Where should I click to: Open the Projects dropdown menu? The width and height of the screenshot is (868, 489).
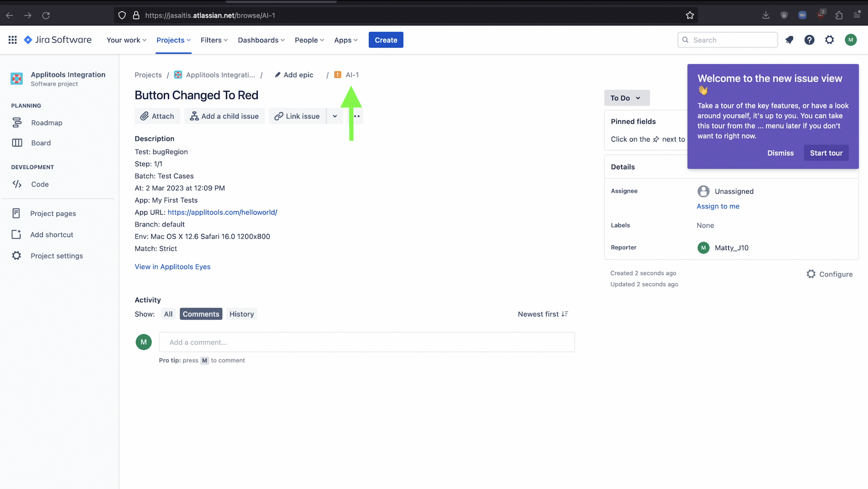[x=173, y=40]
